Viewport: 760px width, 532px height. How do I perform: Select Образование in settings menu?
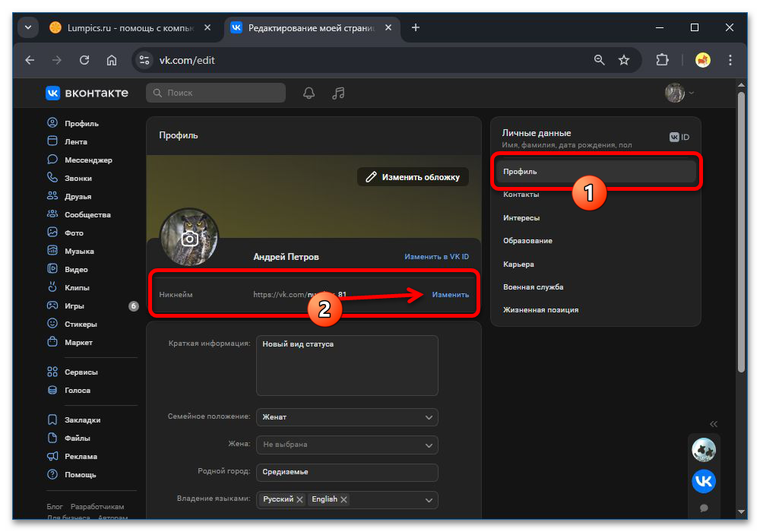point(527,240)
